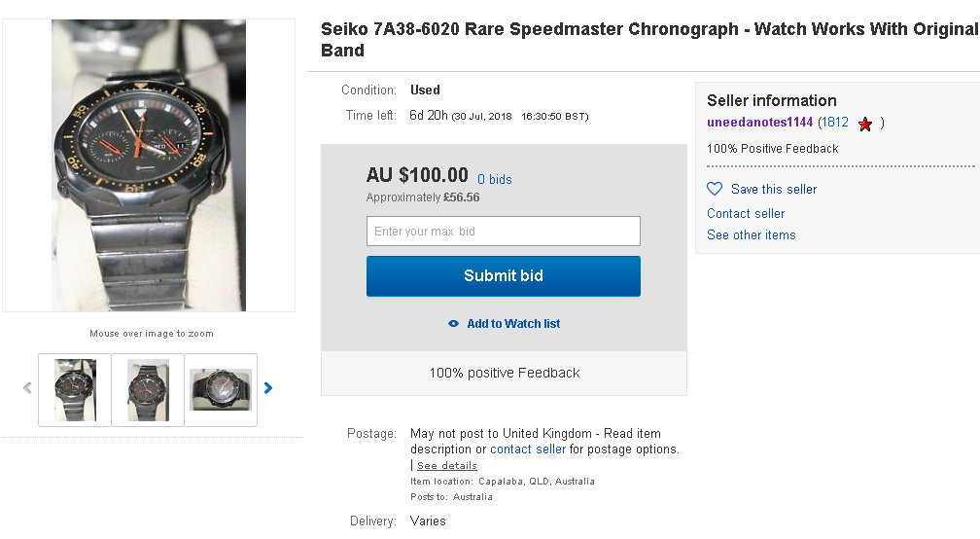Viewport: 980px width, 539px height.
Task: Open seller profile uneedanotes1144
Action: 759,123
